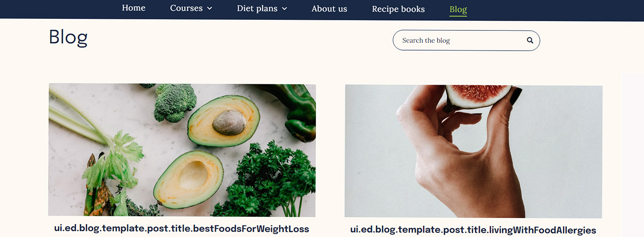
Task: Open the bestFoodsForWeightLoss post title
Action: pyautogui.click(x=182, y=229)
